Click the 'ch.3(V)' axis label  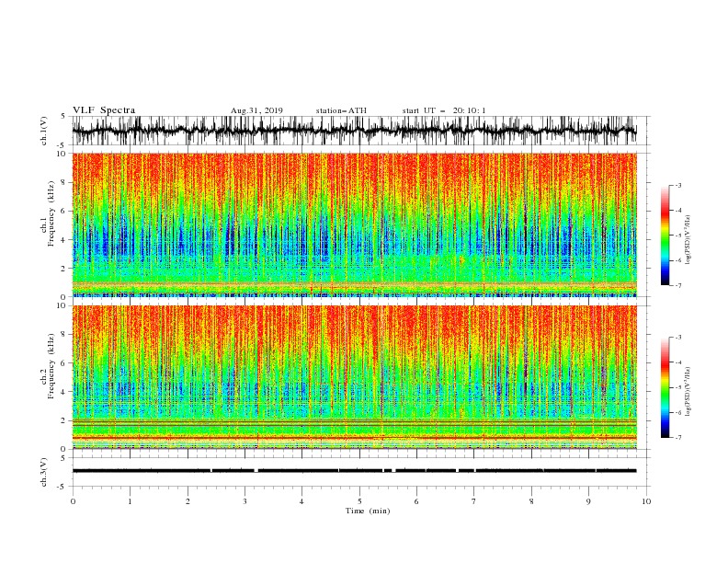44,472
